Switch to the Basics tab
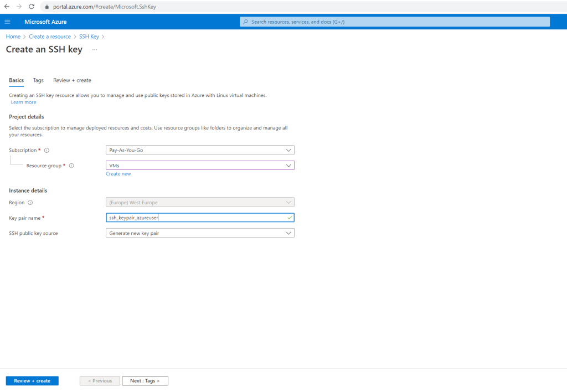Screen dimensions: 567x392 point(16,80)
